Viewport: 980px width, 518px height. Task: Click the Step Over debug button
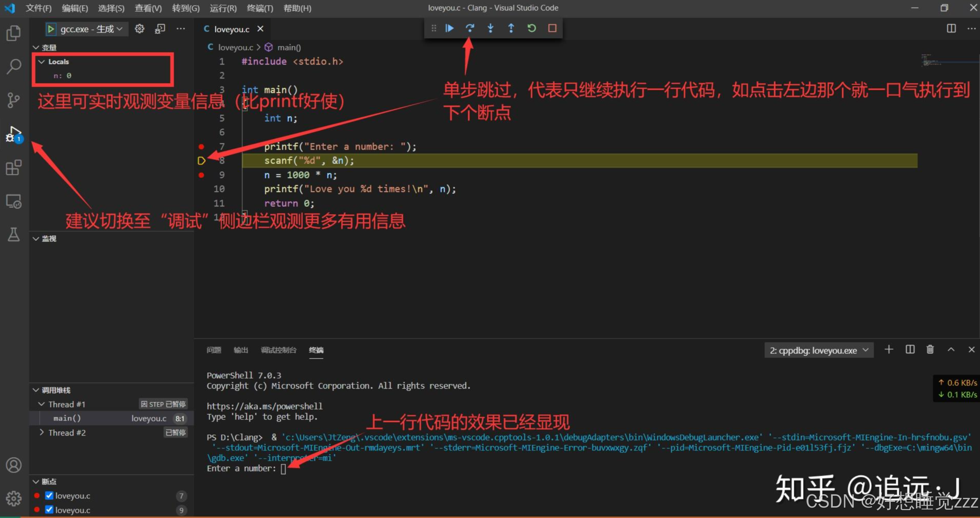click(470, 28)
